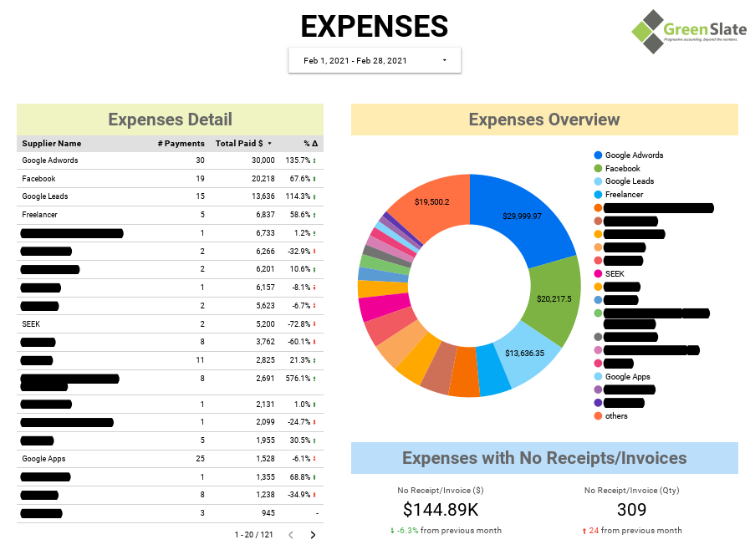Screen dimensions: 750x560
Task: Click the SEEK legend label
Action: pos(615,273)
